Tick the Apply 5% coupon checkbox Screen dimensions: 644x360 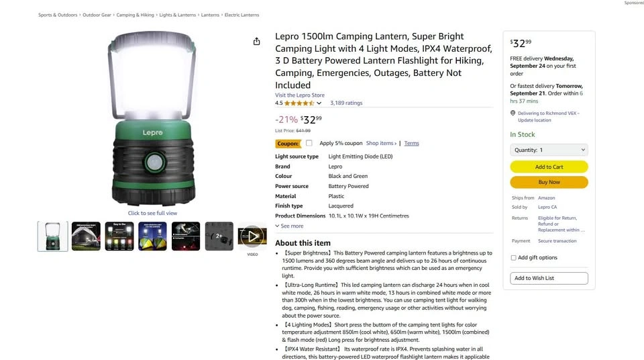[x=309, y=143]
